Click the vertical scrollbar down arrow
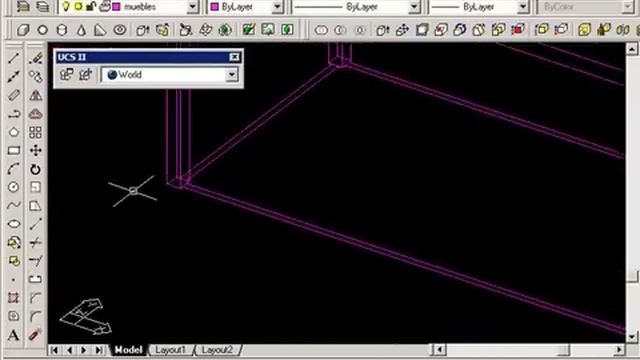 click(x=632, y=337)
